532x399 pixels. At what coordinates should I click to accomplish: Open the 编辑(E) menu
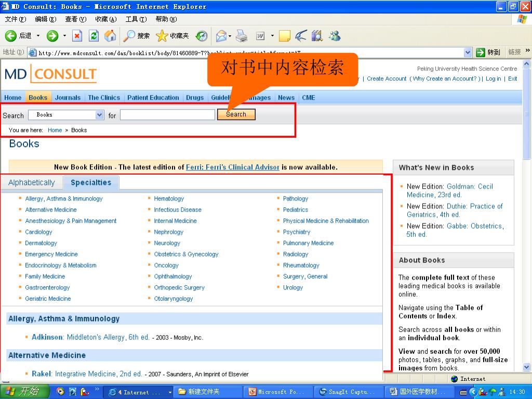(x=46, y=19)
